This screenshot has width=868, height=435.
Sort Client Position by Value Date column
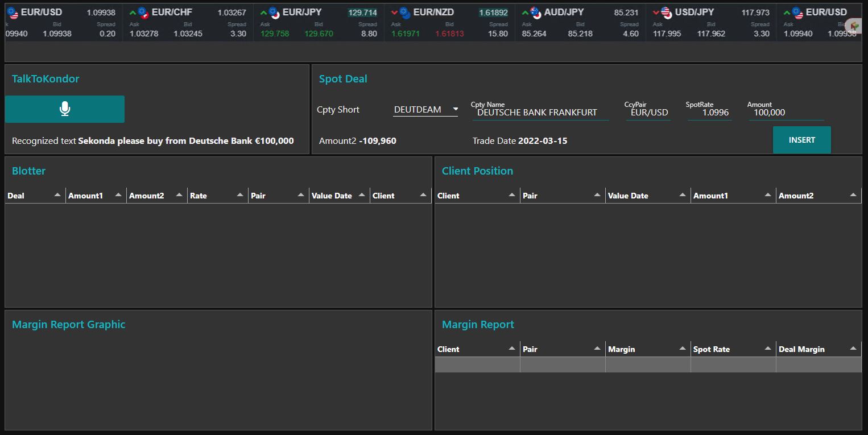[648, 196]
